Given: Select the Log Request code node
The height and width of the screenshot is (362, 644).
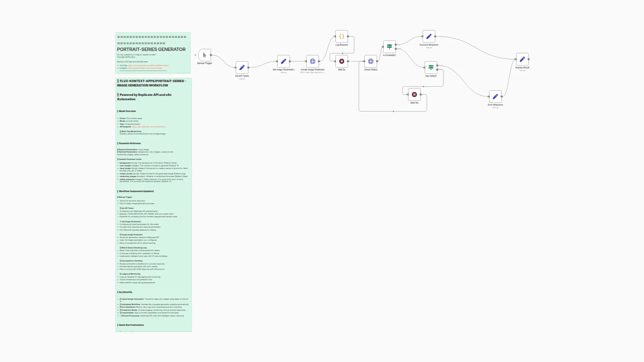Looking at the screenshot, I should pyautogui.click(x=341, y=36).
